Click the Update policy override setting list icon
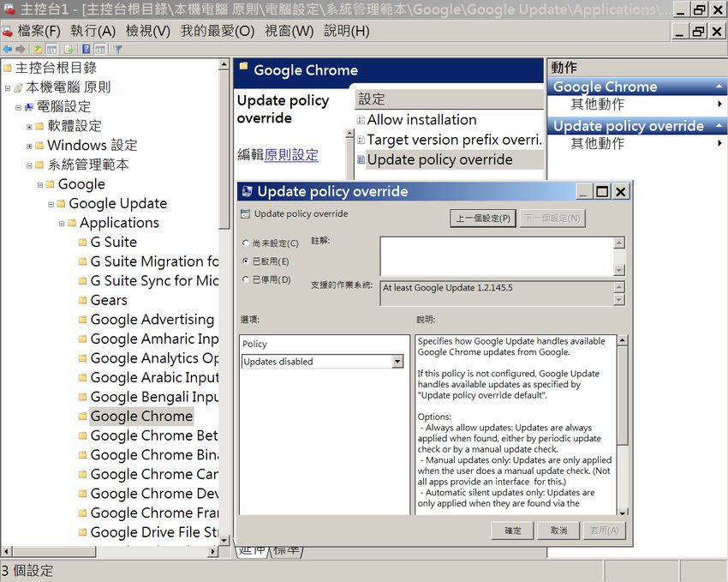728x582 pixels. coord(361,159)
